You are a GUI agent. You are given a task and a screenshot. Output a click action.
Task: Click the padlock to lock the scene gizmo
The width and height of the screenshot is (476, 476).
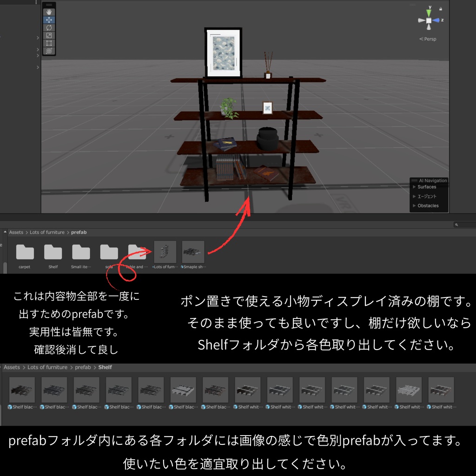pos(441,9)
